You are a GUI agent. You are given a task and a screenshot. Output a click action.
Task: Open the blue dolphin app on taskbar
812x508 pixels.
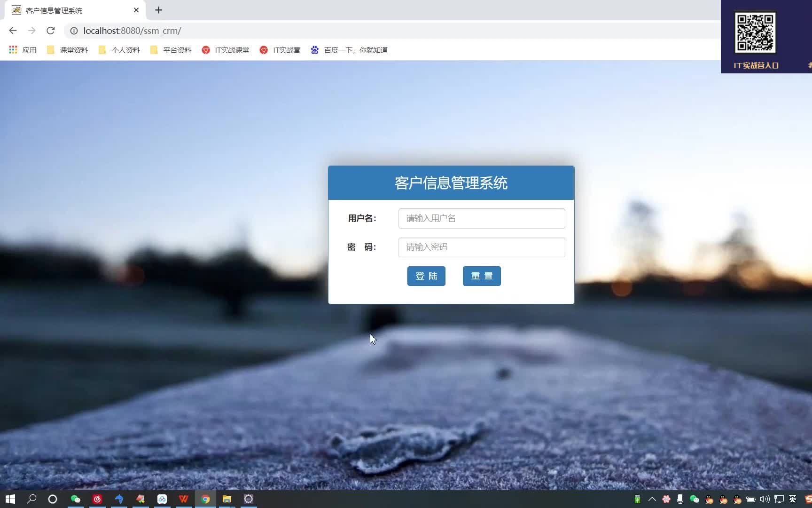[x=119, y=499]
